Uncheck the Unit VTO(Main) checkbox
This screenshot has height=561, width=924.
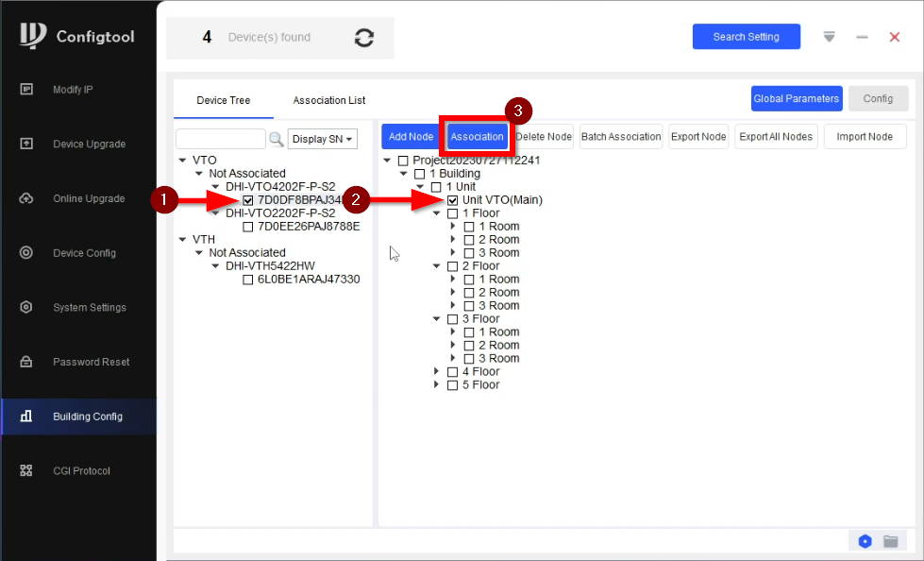point(453,200)
